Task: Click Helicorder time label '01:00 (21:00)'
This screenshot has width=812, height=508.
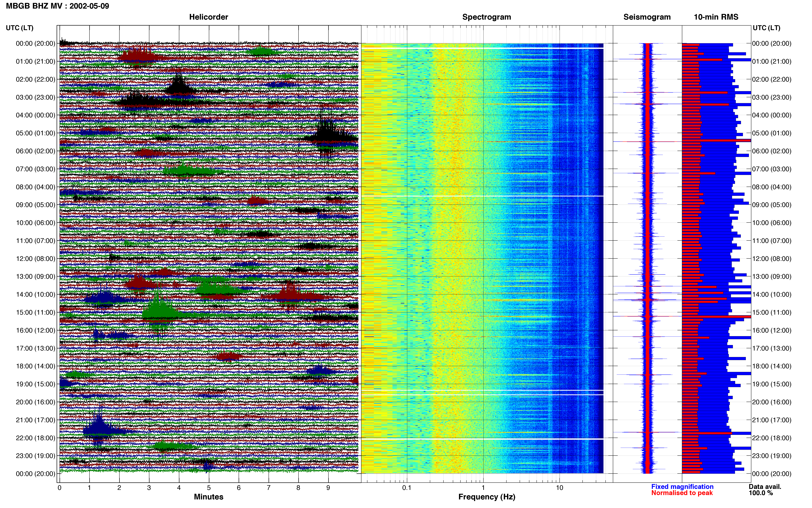Action: (36, 61)
